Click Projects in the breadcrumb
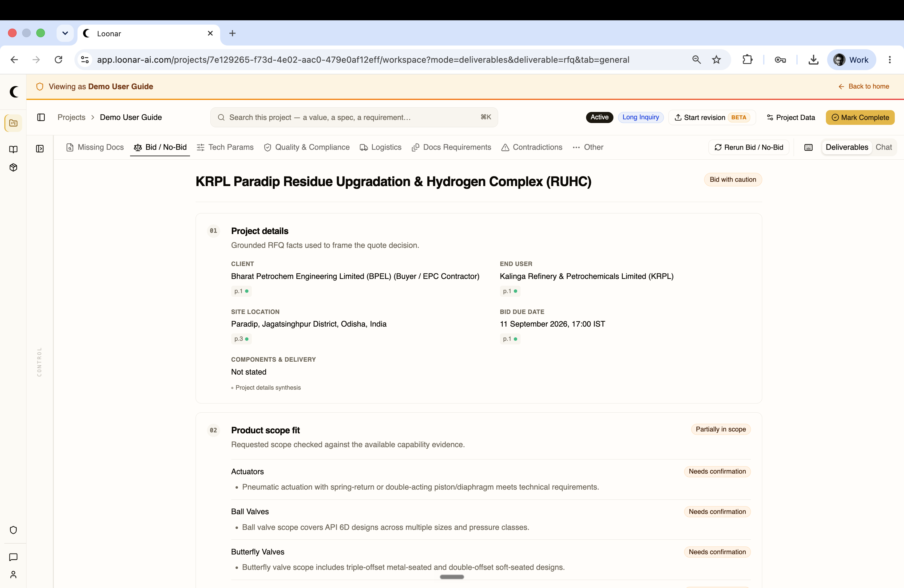The height and width of the screenshot is (588, 904). click(71, 117)
